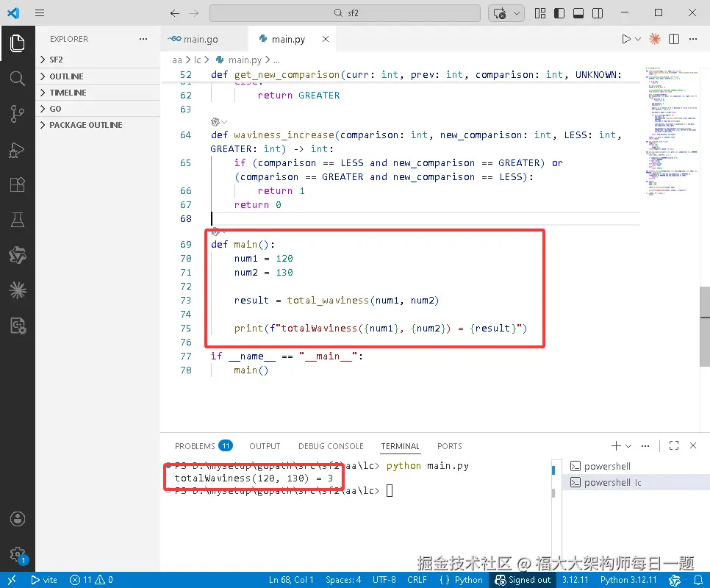710x588 pixels.
Task: Open the hamburger application menu
Action: 40,12
